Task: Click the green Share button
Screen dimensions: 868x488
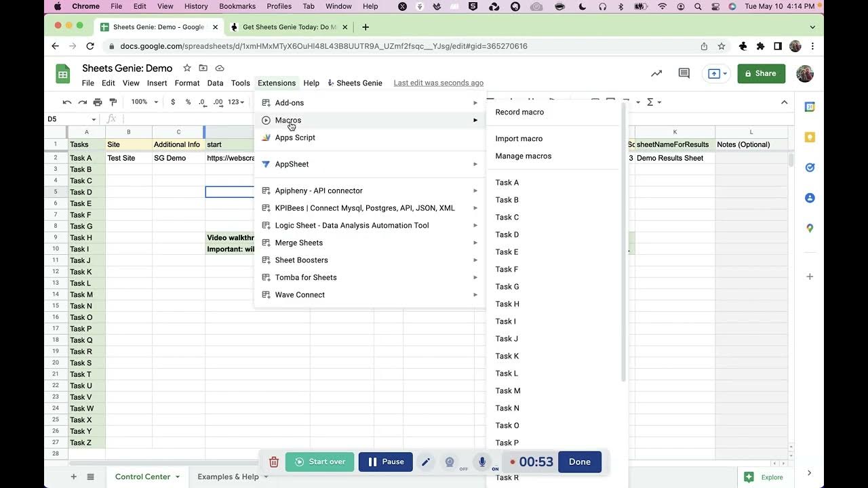Action: coord(761,73)
